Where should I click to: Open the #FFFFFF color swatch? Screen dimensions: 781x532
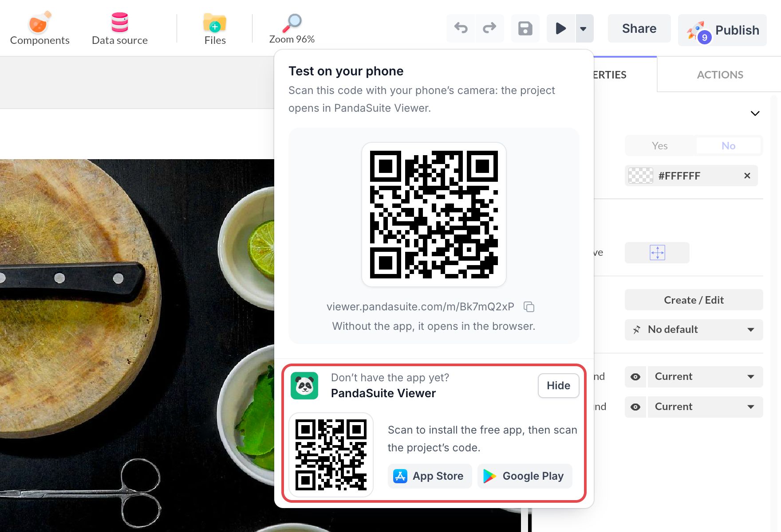[641, 176]
